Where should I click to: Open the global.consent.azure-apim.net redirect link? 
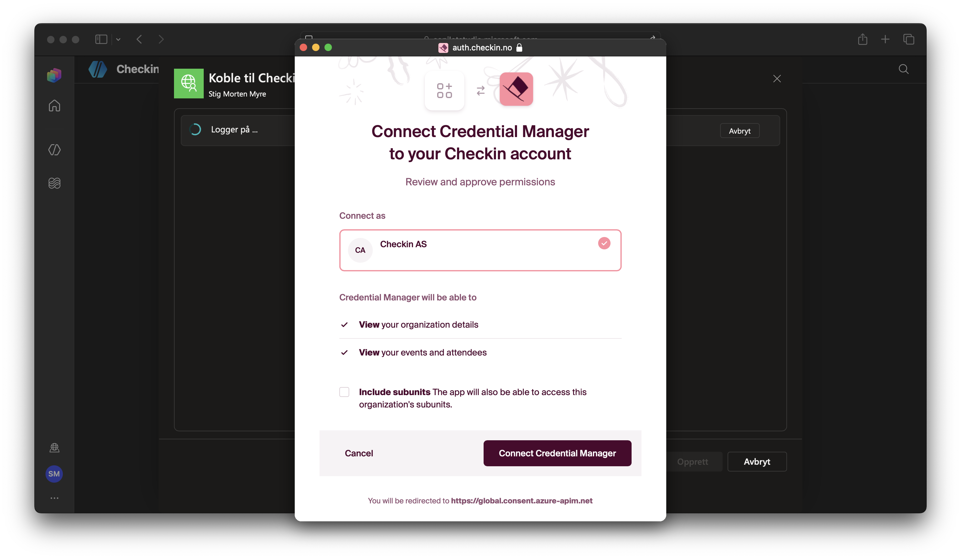point(522,501)
